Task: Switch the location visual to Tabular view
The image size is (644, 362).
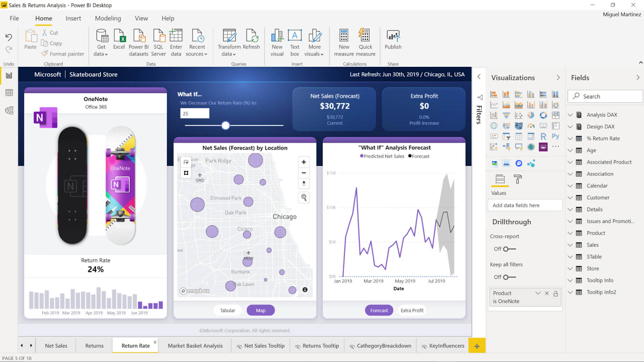Action: [x=227, y=310]
